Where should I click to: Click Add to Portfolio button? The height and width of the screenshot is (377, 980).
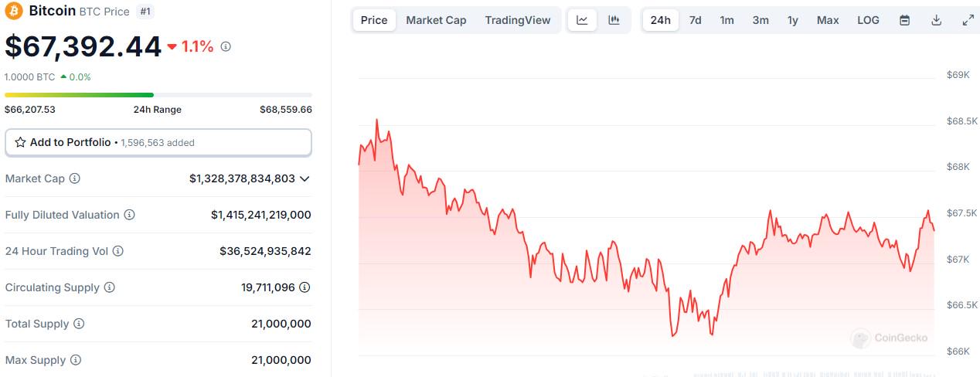point(158,142)
